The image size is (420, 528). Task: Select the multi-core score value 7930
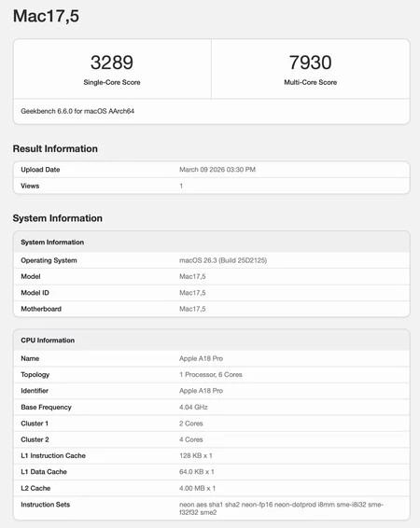coord(310,63)
